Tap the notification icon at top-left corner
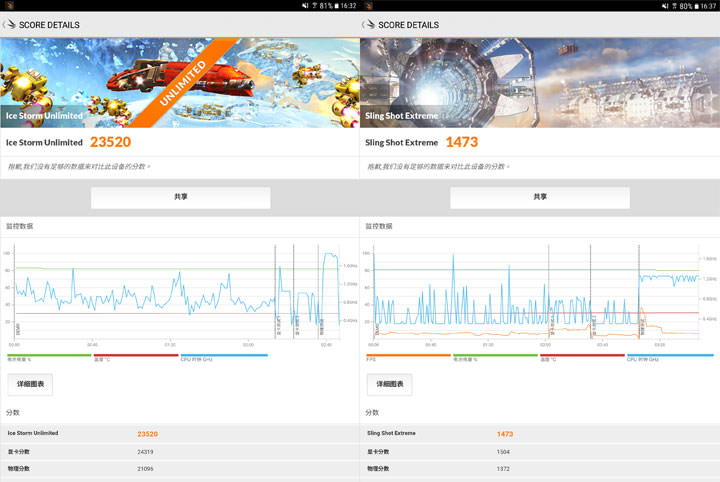Image resolution: width=720 pixels, height=482 pixels. (x=6, y=5)
